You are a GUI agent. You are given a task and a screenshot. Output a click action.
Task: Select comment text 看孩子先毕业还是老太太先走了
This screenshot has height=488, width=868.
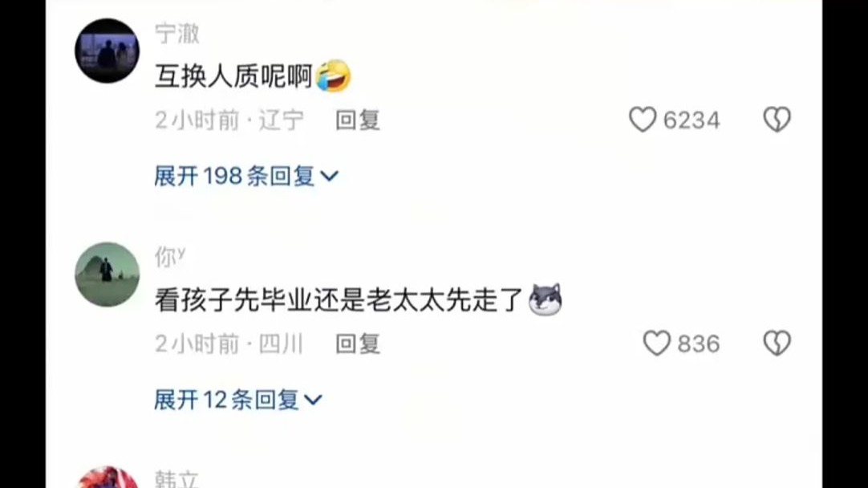point(339,299)
